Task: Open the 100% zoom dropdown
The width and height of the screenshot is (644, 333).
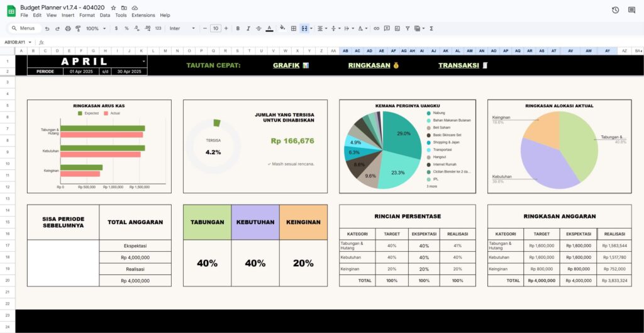Action: [96, 28]
